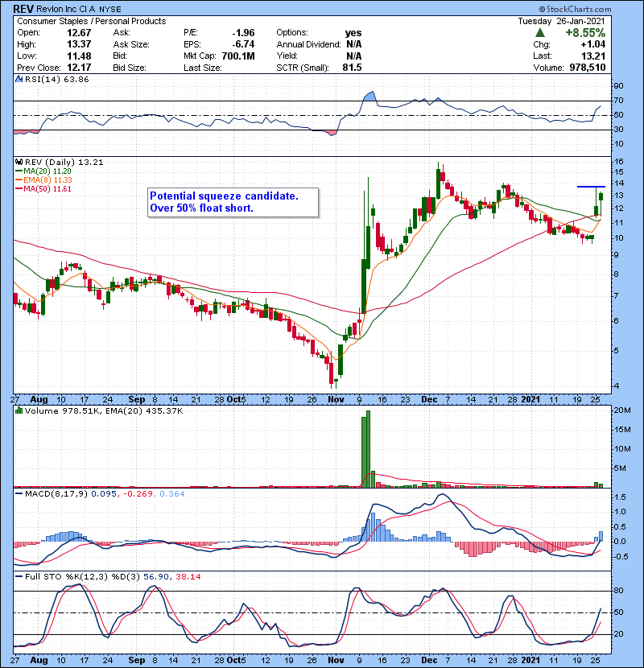Screen dimensions: 644x668
Task: Select the Consumer Staples / Personal Products label
Action: (90, 21)
